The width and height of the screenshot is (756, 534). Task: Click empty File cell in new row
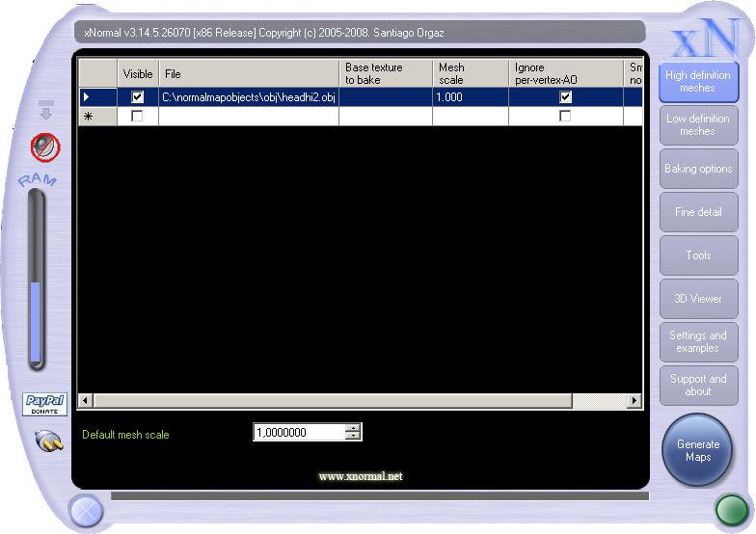coord(249,116)
